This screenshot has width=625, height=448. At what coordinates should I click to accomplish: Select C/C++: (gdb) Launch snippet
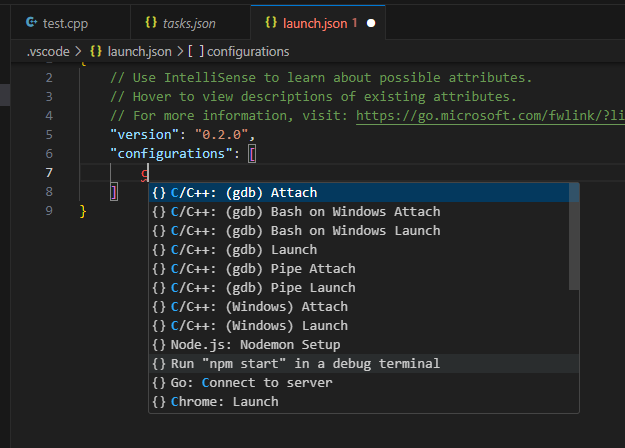244,250
